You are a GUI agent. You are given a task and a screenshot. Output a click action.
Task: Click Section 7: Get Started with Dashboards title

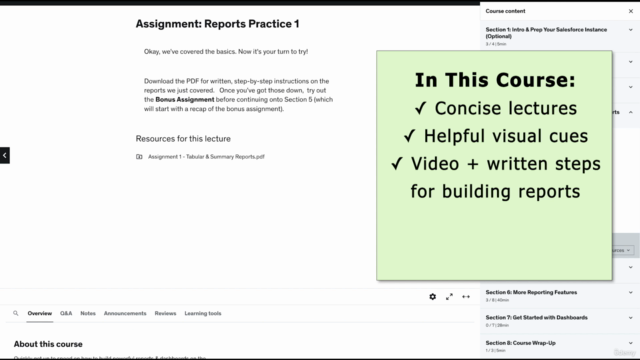tap(536, 318)
